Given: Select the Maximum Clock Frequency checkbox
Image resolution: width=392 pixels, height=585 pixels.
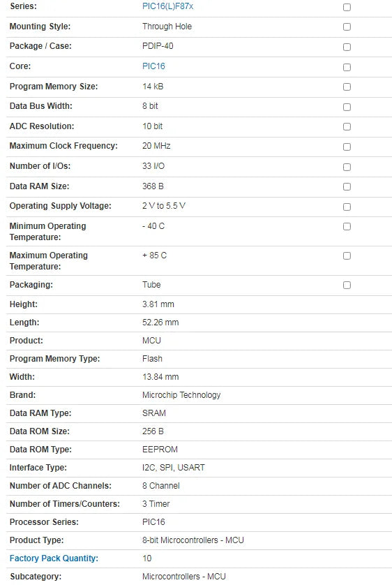Looking at the screenshot, I should (x=347, y=147).
